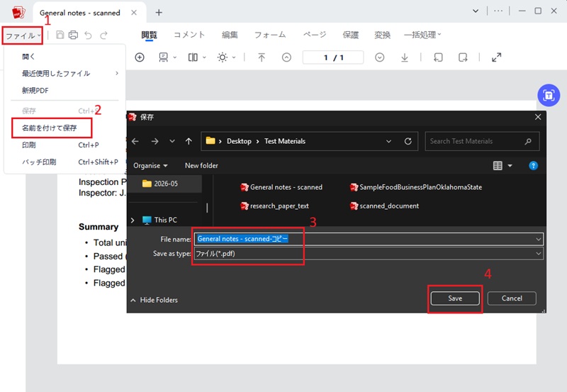Switch to the 変換 tab

click(382, 35)
